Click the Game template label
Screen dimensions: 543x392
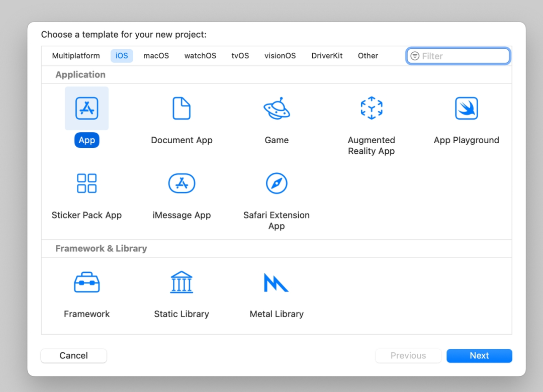[x=277, y=140]
